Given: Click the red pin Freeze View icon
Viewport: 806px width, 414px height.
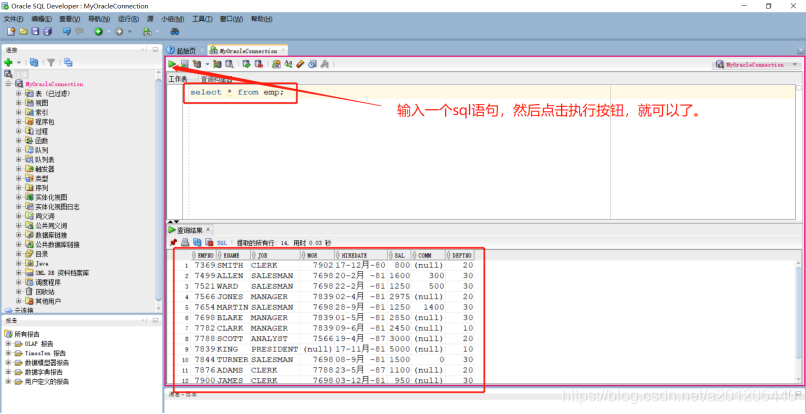Looking at the screenshot, I should pos(173,242).
